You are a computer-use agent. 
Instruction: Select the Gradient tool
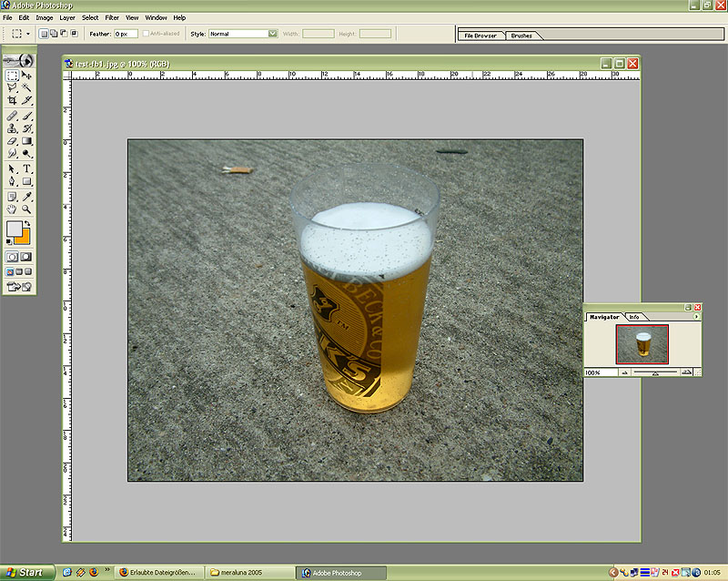click(x=26, y=141)
